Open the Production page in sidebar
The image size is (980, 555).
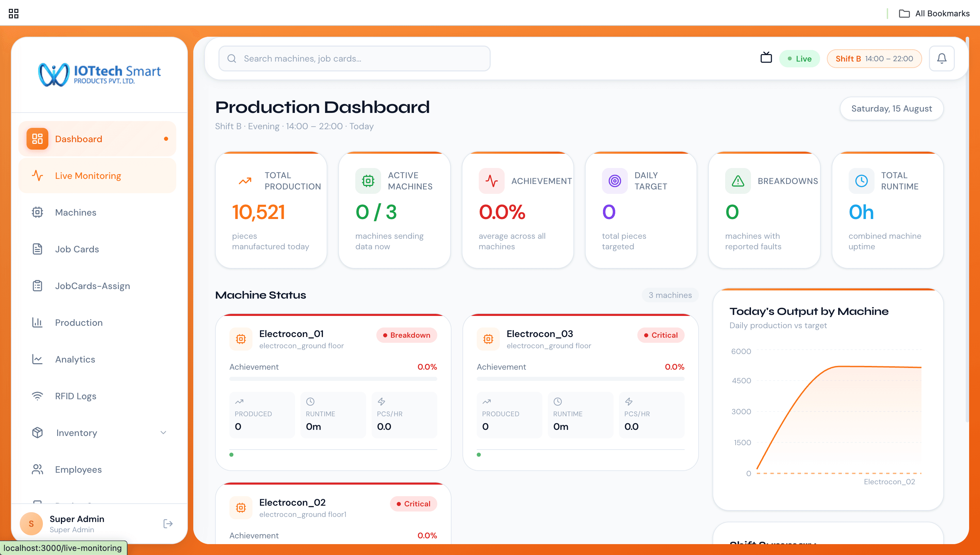click(x=97, y=322)
